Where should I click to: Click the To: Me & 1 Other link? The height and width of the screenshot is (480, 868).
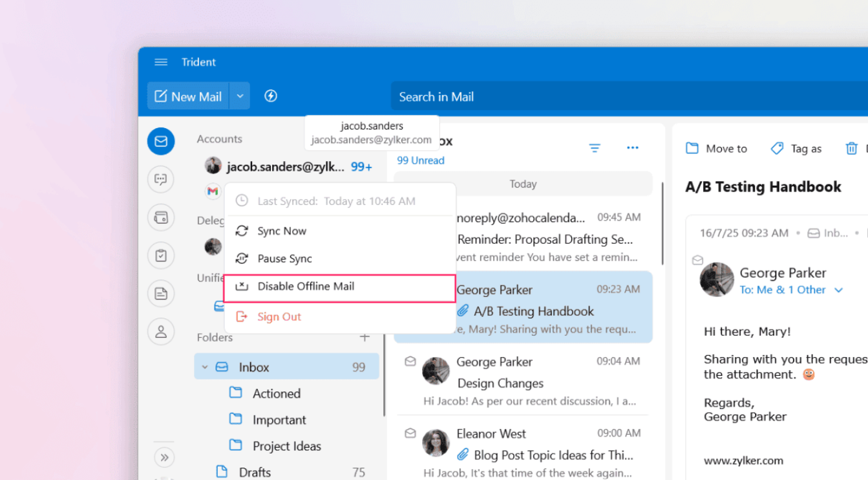point(783,290)
